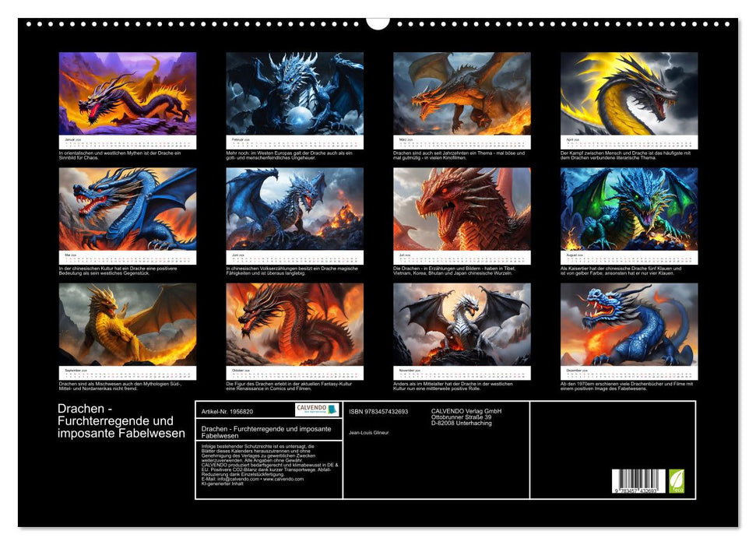Open the Januar purple dragon image

(x=128, y=93)
